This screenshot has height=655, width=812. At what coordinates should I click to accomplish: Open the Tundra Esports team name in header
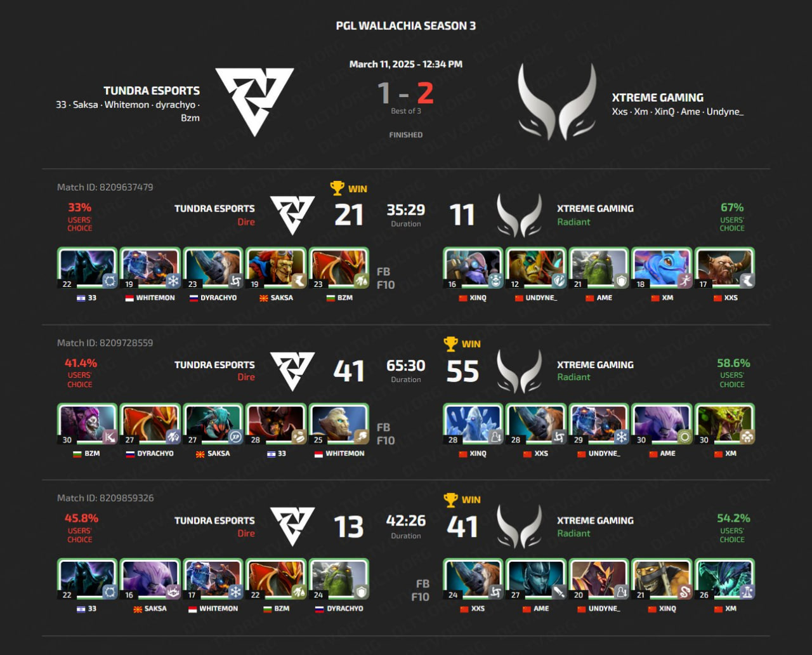pos(152,91)
